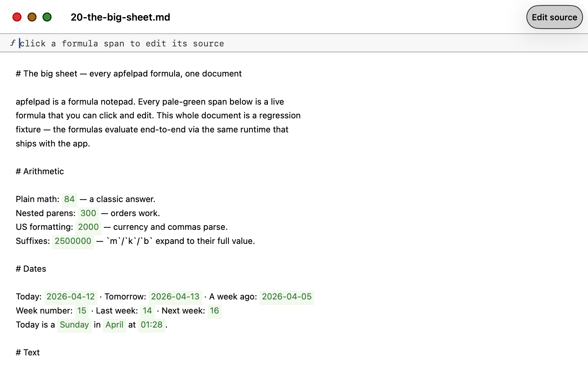
Task: Click the Last week span showing 14
Action: click(147, 311)
